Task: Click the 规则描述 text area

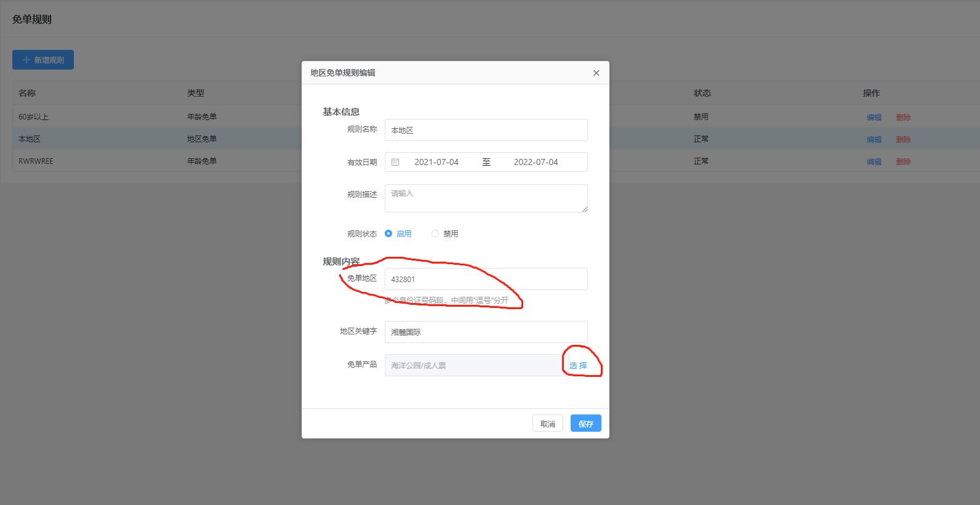Action: click(x=486, y=198)
